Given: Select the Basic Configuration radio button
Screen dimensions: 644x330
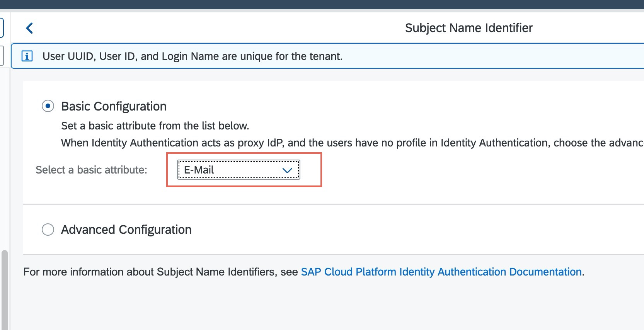Looking at the screenshot, I should coord(48,106).
